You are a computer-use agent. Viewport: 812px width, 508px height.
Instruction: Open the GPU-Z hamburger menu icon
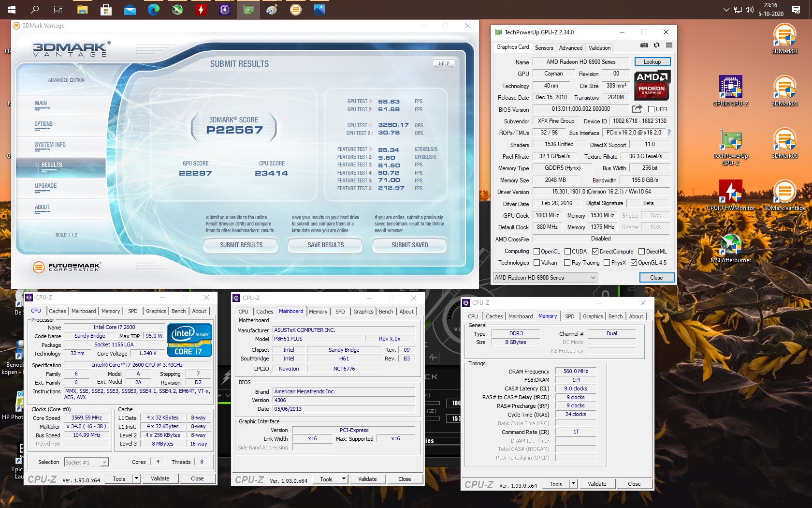[x=669, y=45]
